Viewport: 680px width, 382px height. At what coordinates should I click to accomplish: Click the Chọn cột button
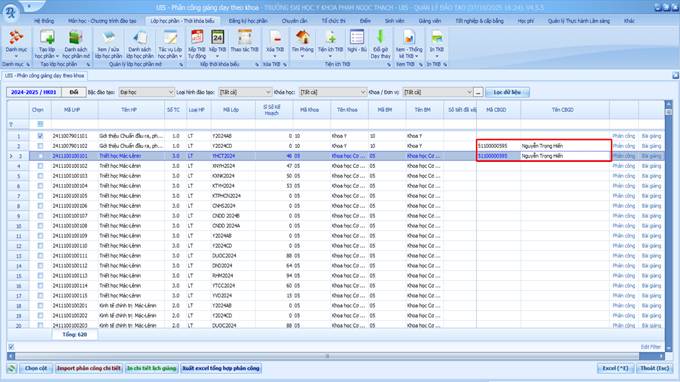coord(36,368)
